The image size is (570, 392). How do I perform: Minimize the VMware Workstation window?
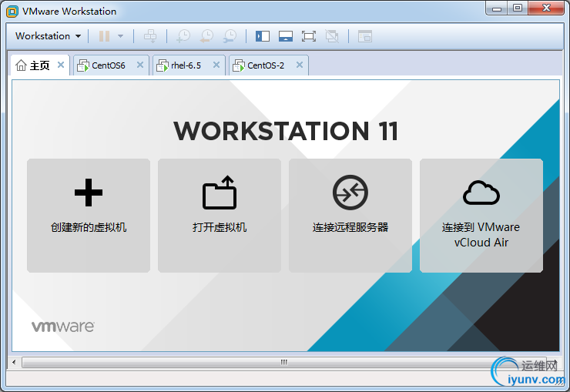[497, 8]
